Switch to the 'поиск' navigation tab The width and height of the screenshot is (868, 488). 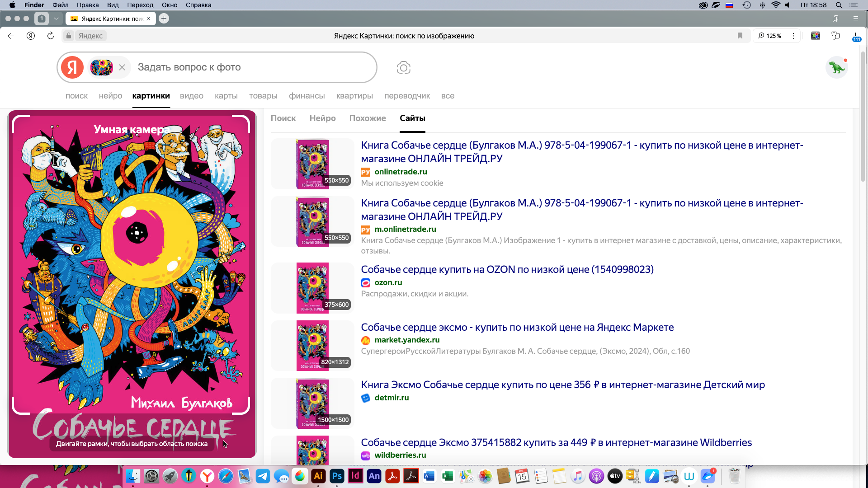pos(76,96)
